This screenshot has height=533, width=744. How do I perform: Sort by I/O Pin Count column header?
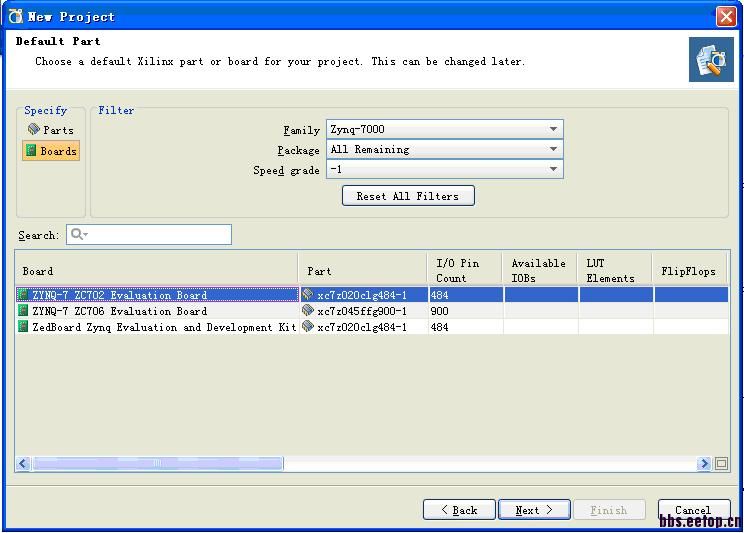pos(465,271)
